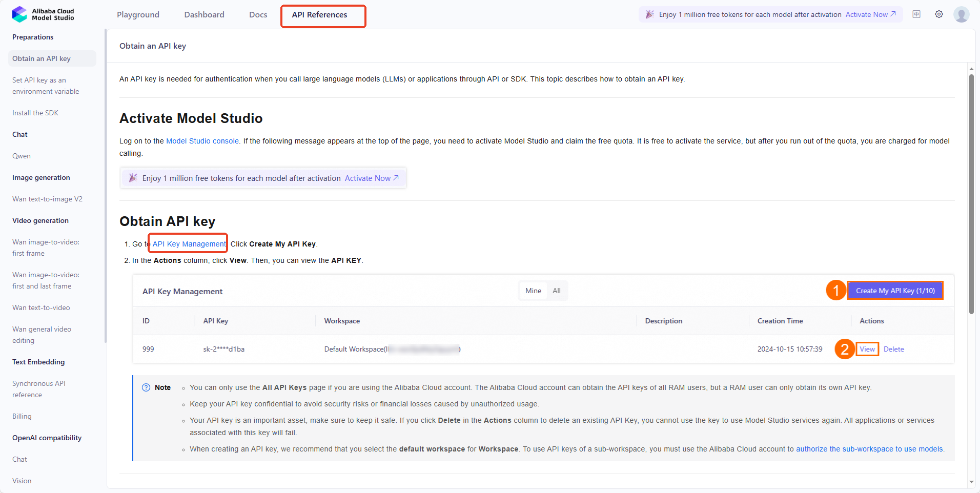This screenshot has height=493, width=980.
Task: Open Wan general video editing entry
Action: click(x=42, y=335)
